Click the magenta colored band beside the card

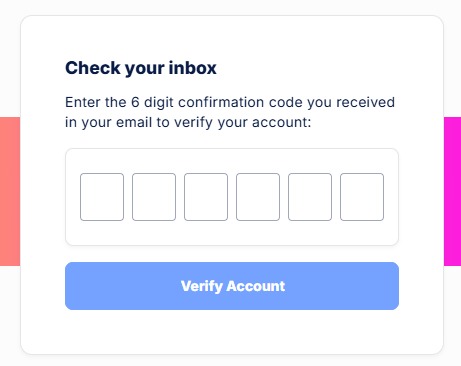[452, 191]
